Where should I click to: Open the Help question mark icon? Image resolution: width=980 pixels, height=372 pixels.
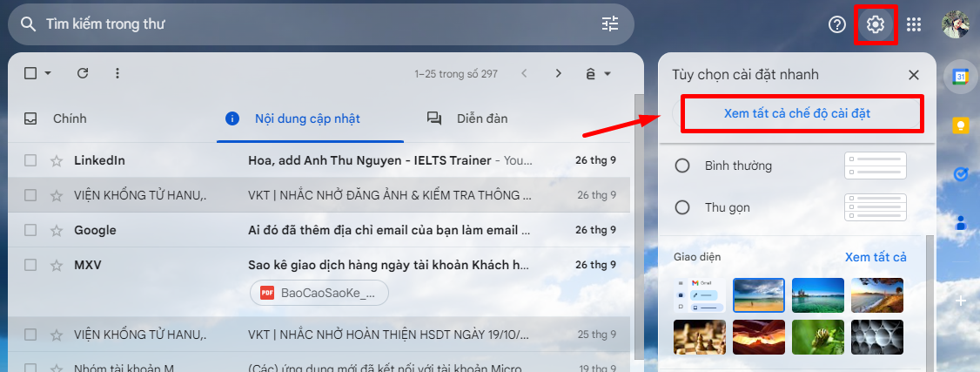[837, 24]
